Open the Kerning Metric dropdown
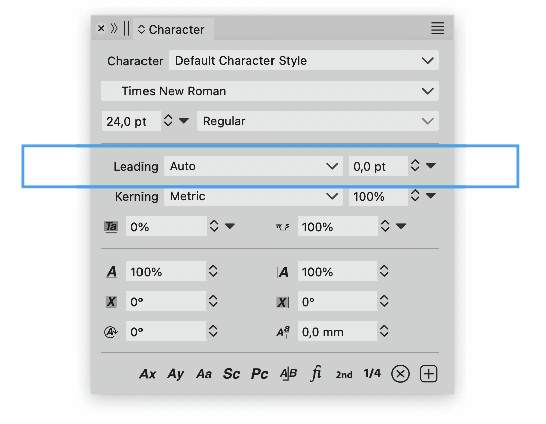This screenshot has height=424, width=546. 253,196
